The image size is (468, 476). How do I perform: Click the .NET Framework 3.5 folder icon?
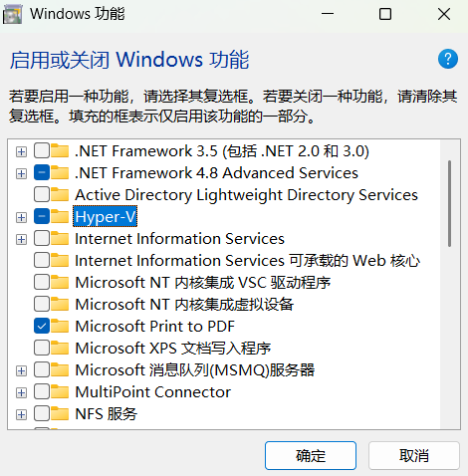60,150
